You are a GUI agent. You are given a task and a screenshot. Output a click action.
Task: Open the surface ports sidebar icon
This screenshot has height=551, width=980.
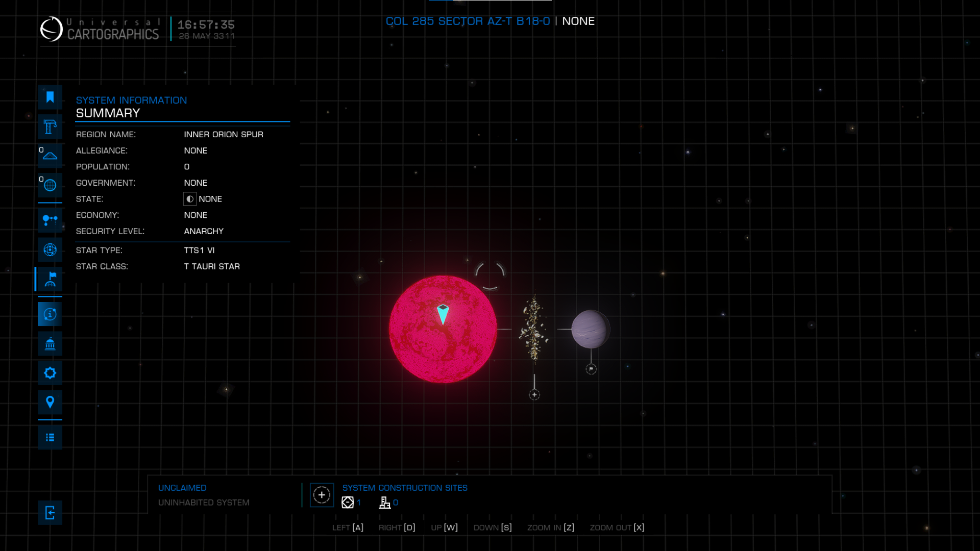[50, 156]
